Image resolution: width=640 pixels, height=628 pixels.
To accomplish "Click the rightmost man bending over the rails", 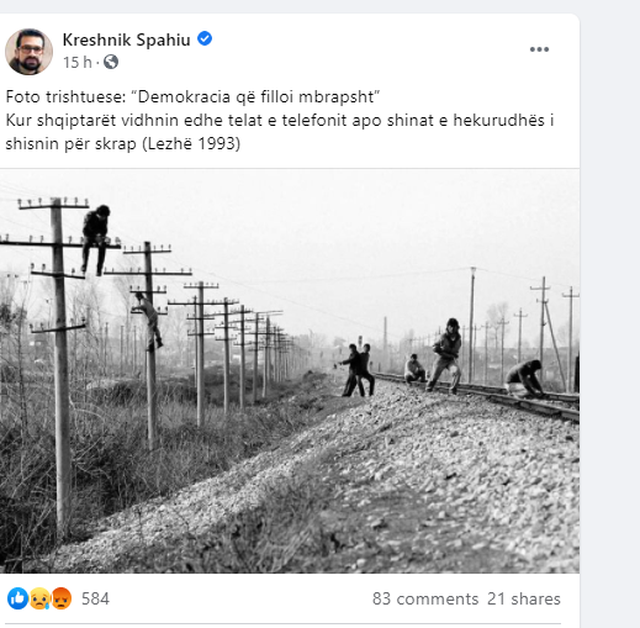I will coord(524,378).
